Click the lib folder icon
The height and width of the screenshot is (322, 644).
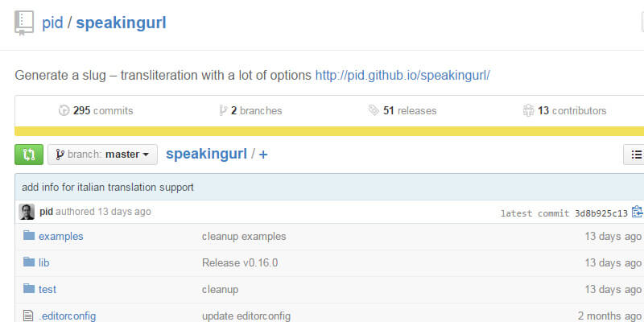(30, 262)
